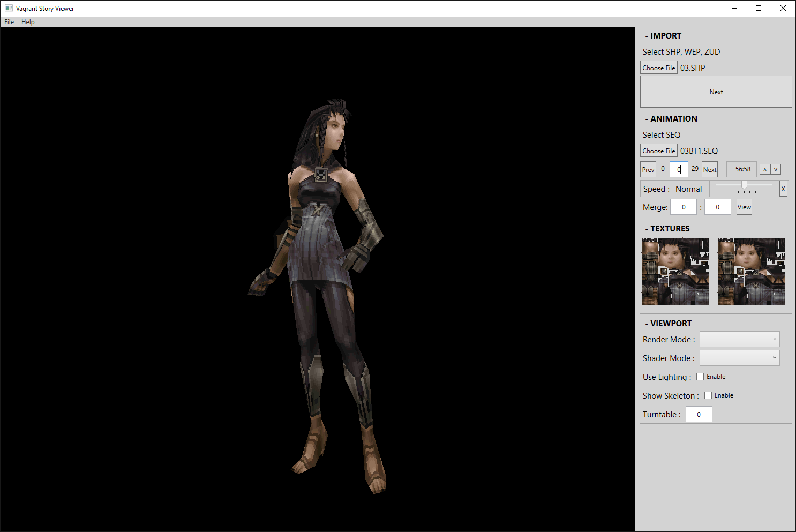Enable the Show Skeleton checkbox

[x=708, y=395]
